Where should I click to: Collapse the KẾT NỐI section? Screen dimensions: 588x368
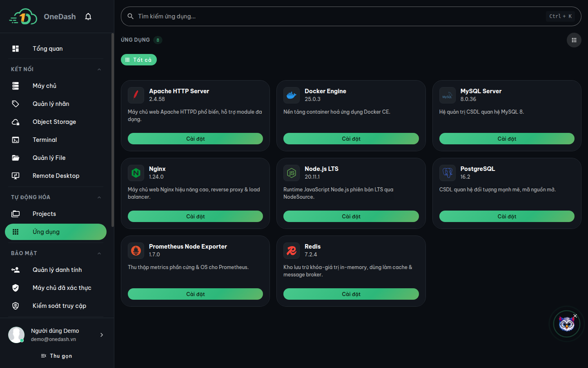click(99, 70)
